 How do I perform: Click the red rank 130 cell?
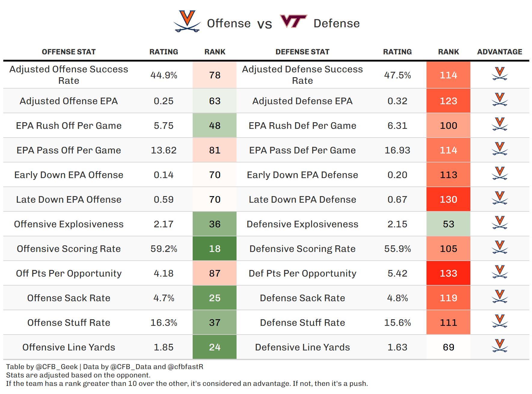pyautogui.click(x=448, y=199)
